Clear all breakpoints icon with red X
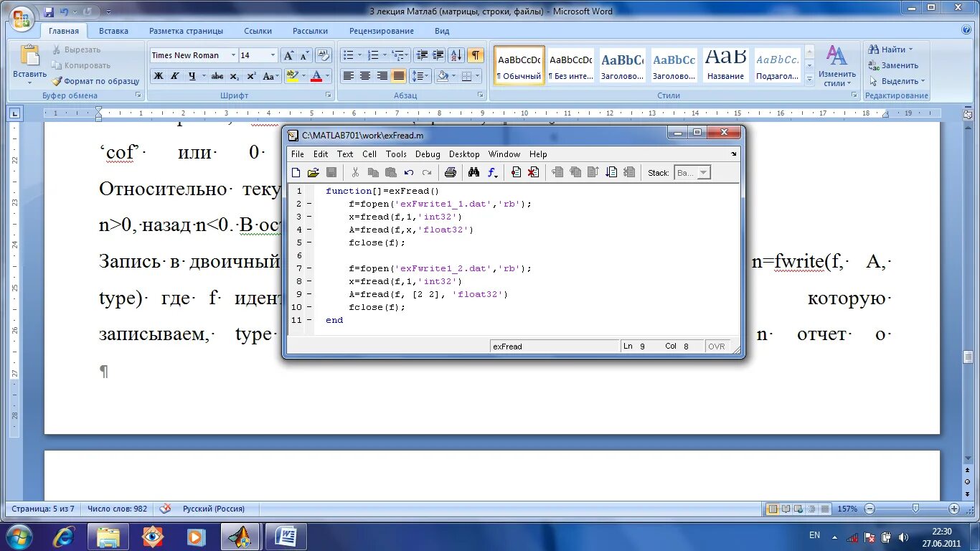The height and width of the screenshot is (551, 980). (x=533, y=172)
